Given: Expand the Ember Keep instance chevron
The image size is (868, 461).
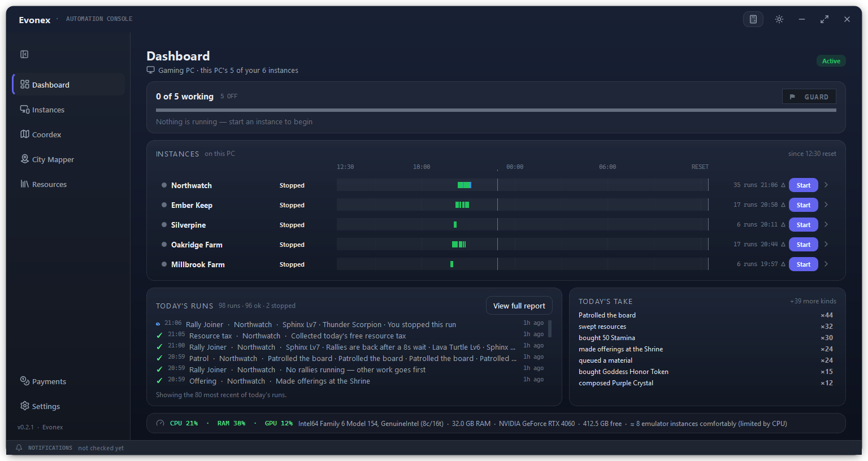Looking at the screenshot, I should [x=826, y=205].
